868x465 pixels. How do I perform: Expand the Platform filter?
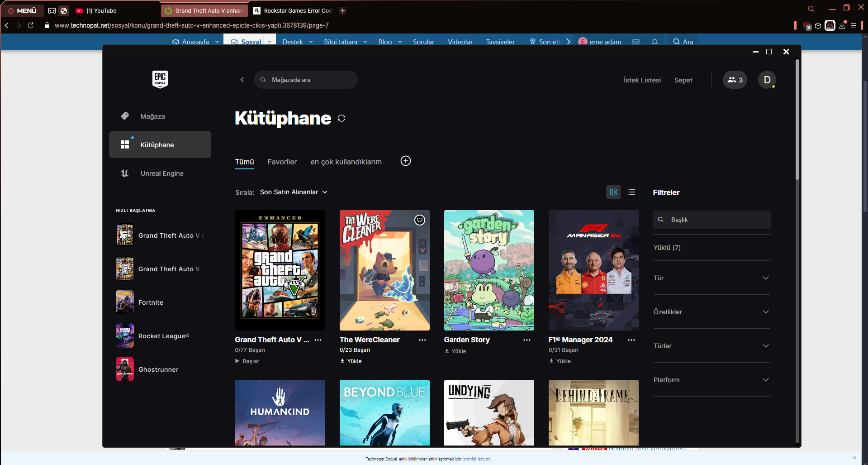point(711,380)
